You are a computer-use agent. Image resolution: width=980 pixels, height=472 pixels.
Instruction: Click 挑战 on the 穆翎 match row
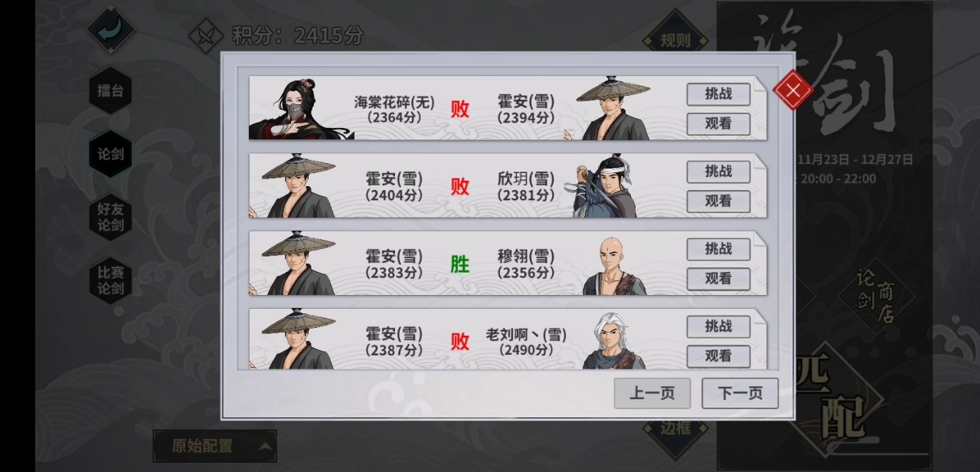(x=717, y=249)
